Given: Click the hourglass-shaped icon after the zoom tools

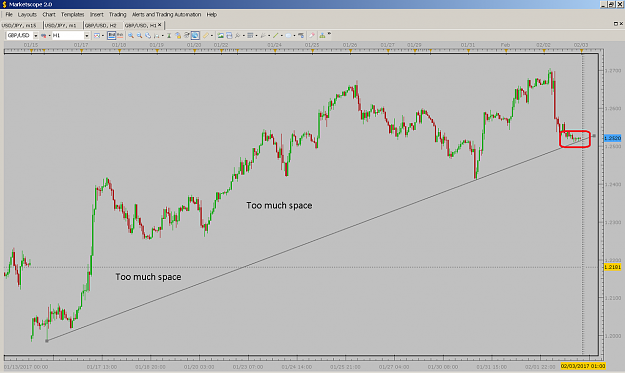Looking at the screenshot, I should (169, 35).
